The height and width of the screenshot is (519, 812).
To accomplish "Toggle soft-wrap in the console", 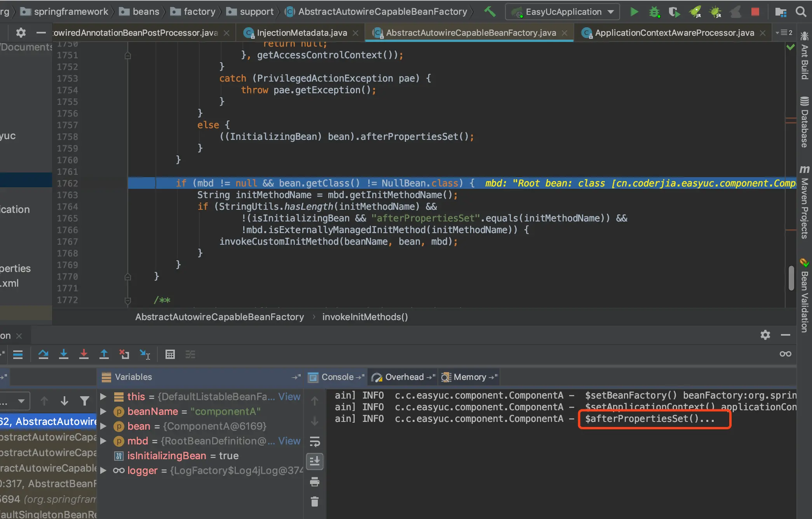I will click(315, 442).
